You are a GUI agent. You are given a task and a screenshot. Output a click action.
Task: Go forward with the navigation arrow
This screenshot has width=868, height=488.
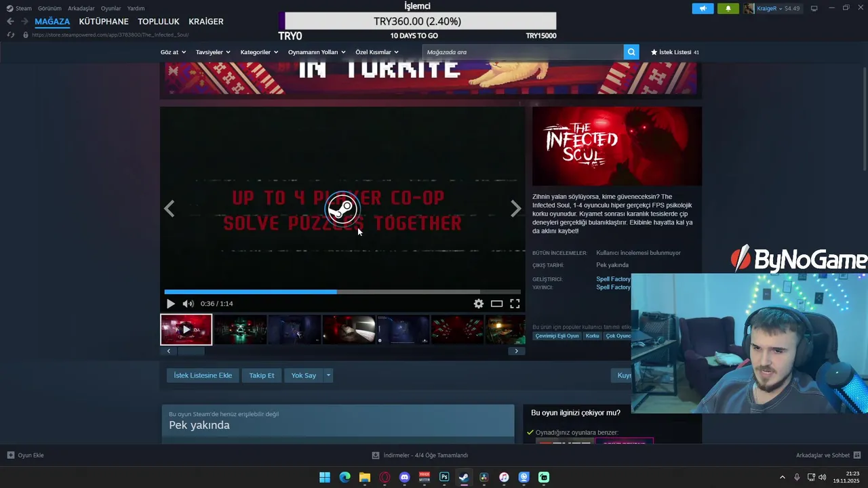click(x=24, y=21)
